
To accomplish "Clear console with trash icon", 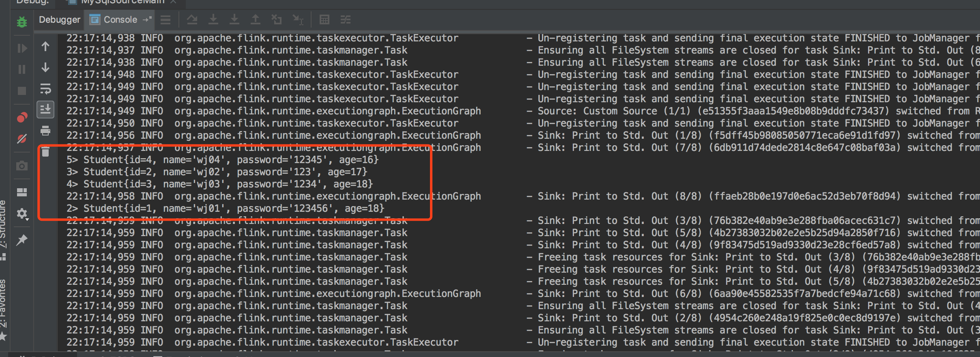I will [x=45, y=152].
